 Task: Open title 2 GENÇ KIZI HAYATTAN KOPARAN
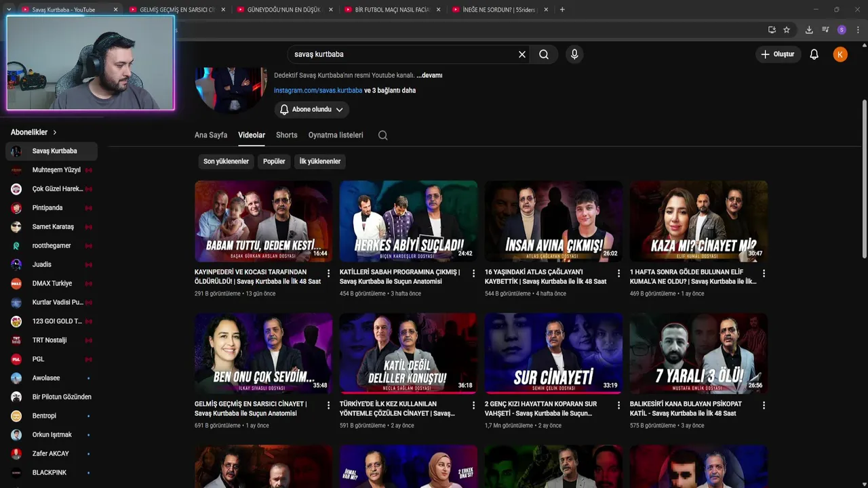[541, 408]
